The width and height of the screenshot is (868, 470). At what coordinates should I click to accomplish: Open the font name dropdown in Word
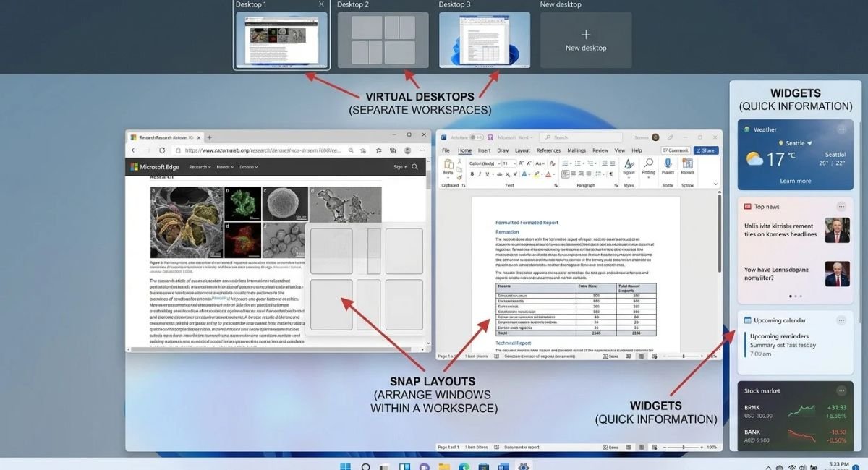tap(499, 163)
